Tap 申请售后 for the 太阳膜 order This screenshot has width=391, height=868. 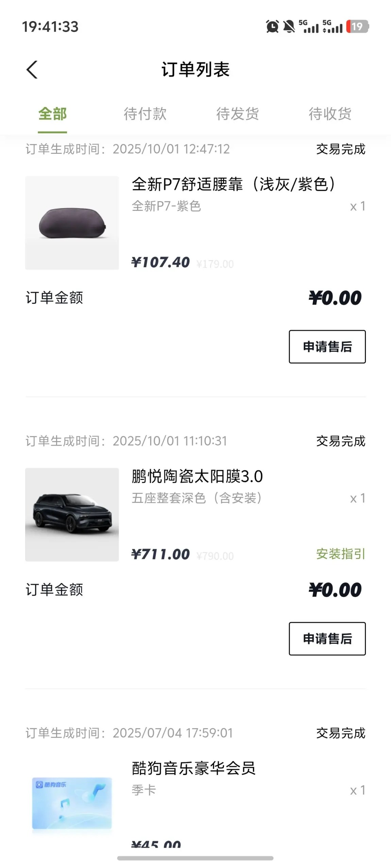click(327, 639)
